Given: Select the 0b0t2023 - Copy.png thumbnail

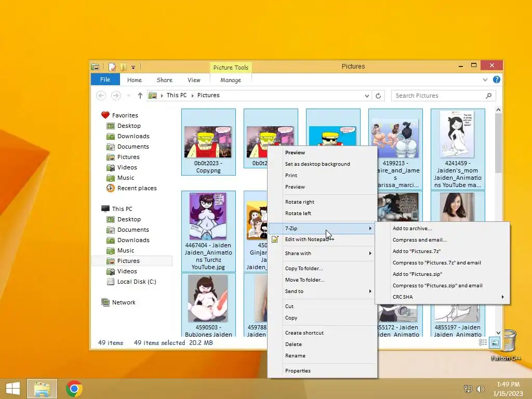Looking at the screenshot, I should pos(208,142).
